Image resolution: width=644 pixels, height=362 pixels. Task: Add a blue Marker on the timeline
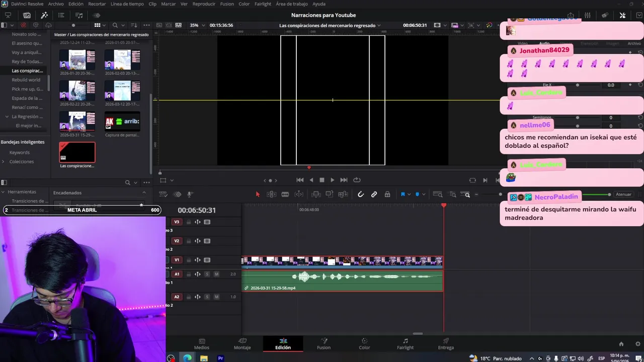tap(417, 194)
